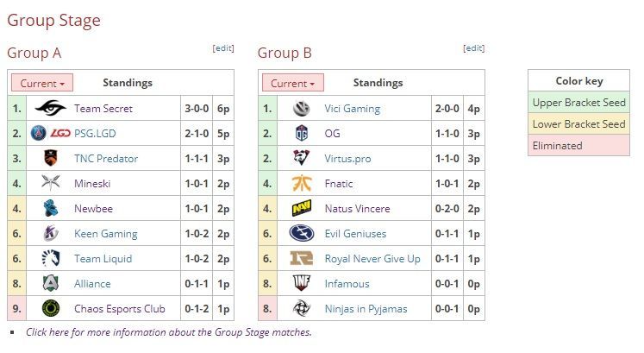Open the Keen Gaming team page

(x=105, y=234)
